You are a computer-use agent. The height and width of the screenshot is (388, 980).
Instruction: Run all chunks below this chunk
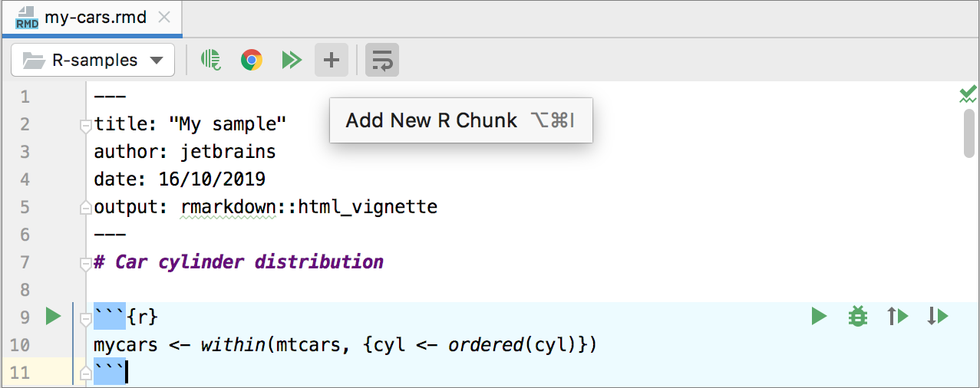pos(937,316)
